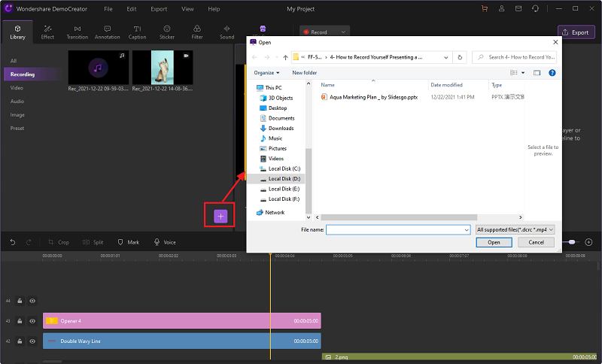Image resolution: width=602 pixels, height=364 pixels.
Task: Open the Filter panel
Action: point(197,32)
